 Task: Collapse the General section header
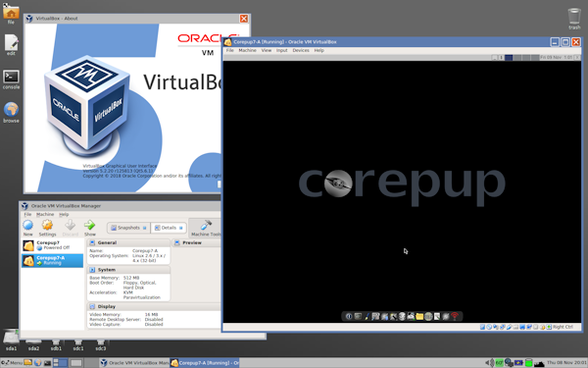(128, 242)
